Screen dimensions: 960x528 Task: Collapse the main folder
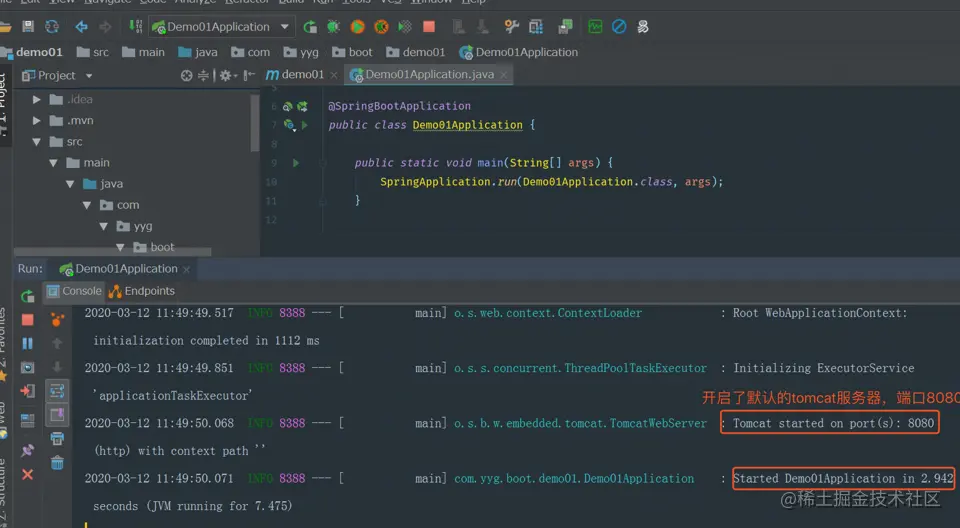(53, 163)
